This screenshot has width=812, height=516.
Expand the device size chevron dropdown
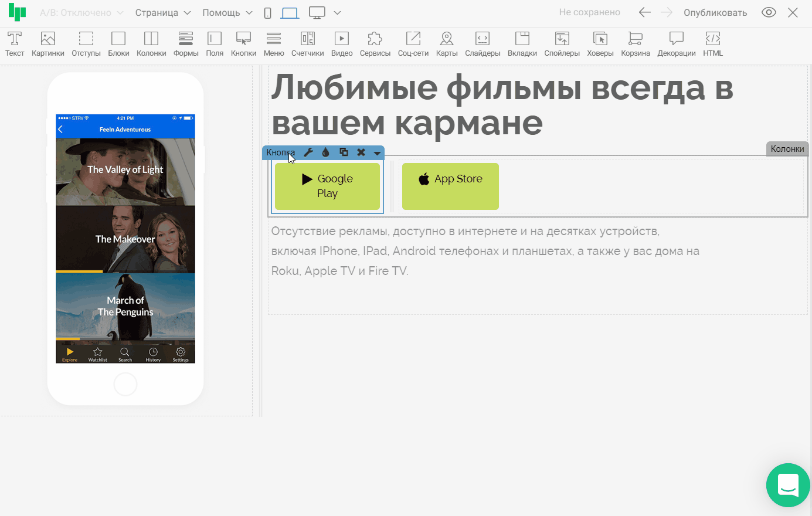[337, 13]
